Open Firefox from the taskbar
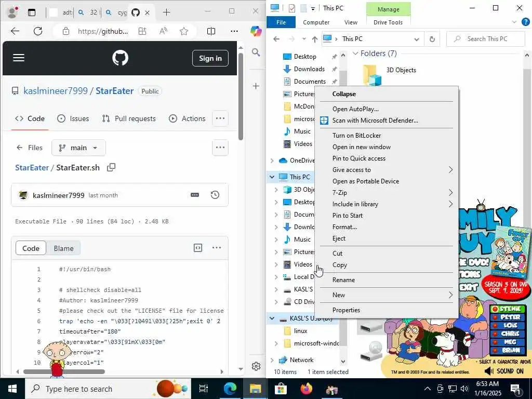This screenshot has height=399, width=532. (307, 389)
